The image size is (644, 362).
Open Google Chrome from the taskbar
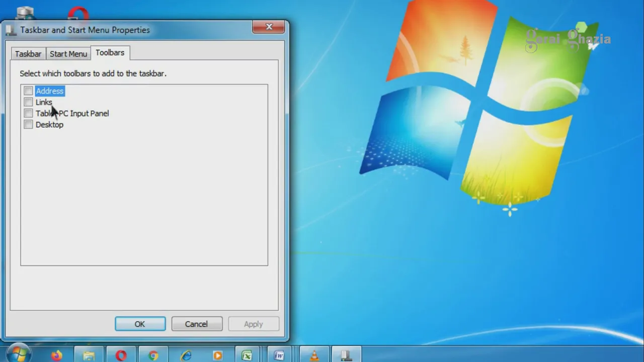pos(153,355)
